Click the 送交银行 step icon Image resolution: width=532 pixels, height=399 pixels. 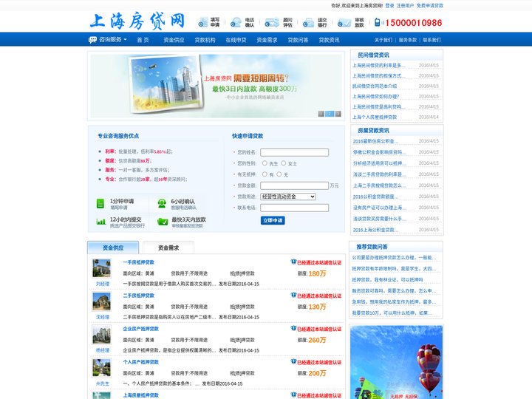(308, 22)
